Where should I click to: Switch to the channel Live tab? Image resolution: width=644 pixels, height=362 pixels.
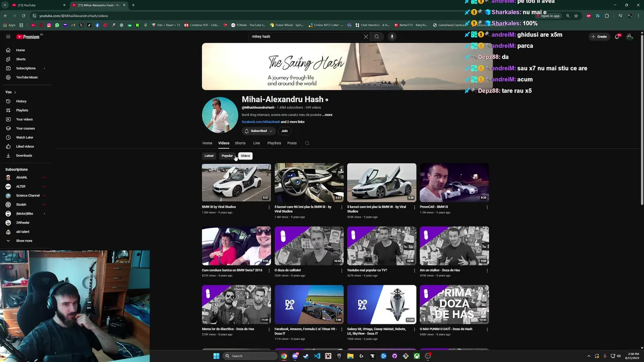[257, 143]
